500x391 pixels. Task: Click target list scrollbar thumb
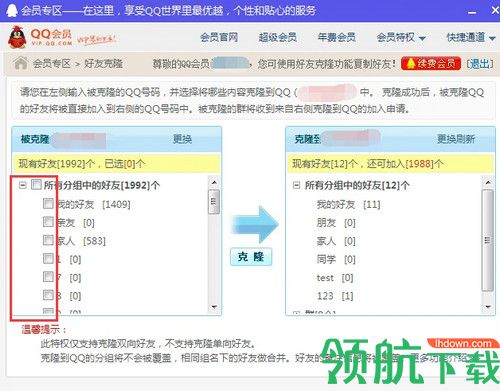(x=488, y=240)
